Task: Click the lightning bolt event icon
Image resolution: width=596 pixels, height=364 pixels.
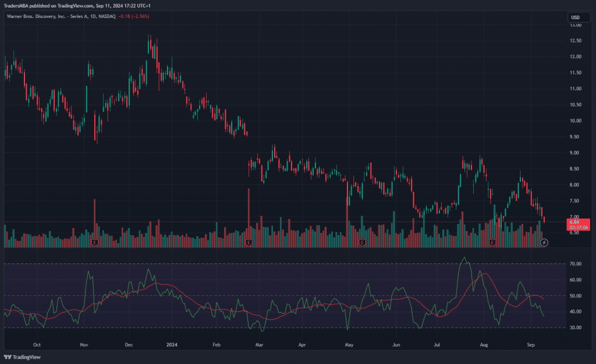Action: (x=544, y=241)
